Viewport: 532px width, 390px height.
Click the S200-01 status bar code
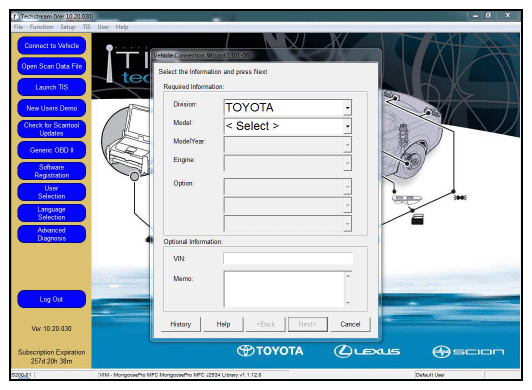[x=21, y=375]
